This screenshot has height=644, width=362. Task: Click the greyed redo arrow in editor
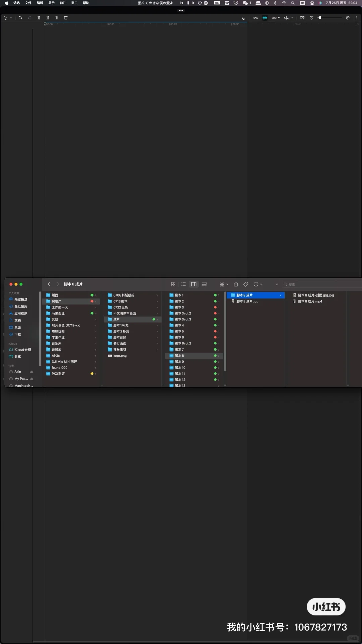click(x=29, y=18)
